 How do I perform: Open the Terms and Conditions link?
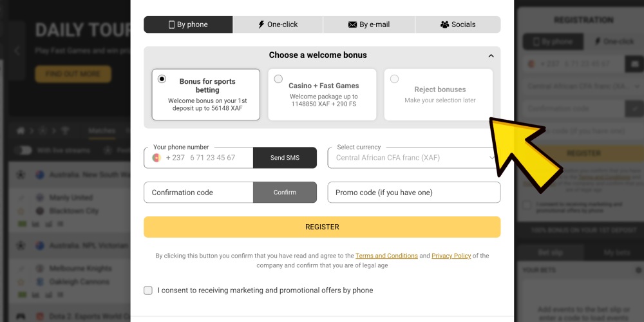tap(386, 256)
